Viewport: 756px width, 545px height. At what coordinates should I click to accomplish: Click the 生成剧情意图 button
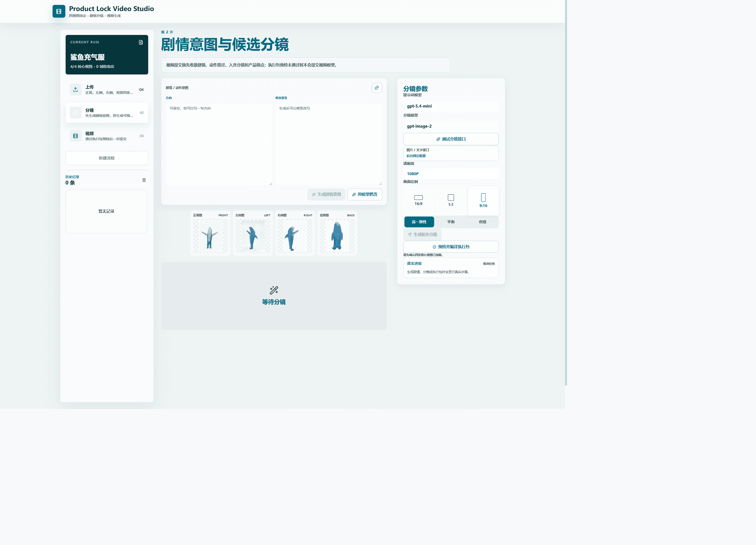pos(326,194)
